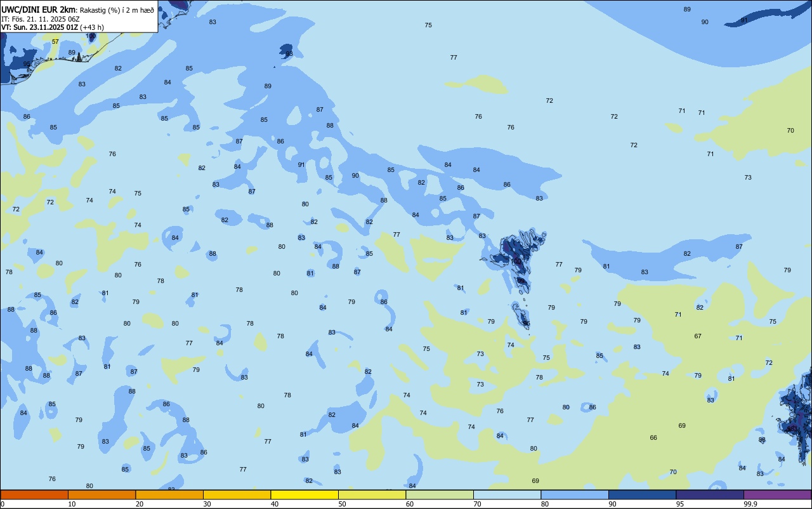Image resolution: width=812 pixels, height=509 pixels.
Task: Click the 50–60 pale yellow legend swatch
Action: point(372,494)
